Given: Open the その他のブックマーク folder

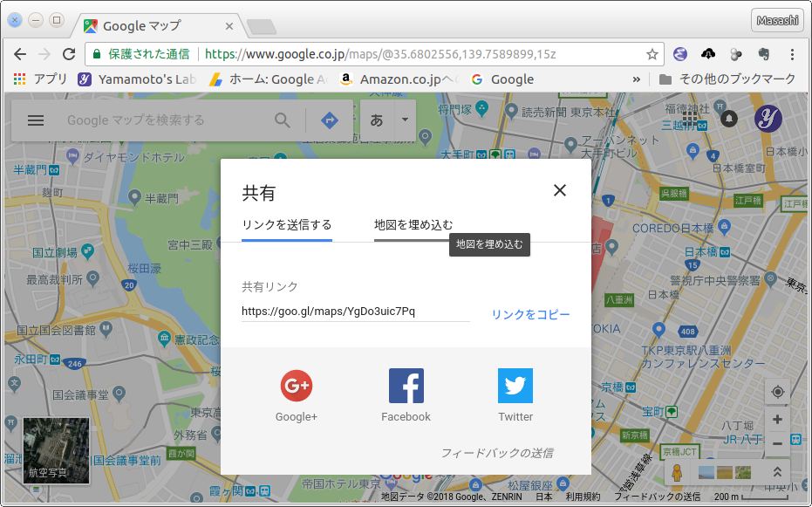Looking at the screenshot, I should [x=727, y=79].
